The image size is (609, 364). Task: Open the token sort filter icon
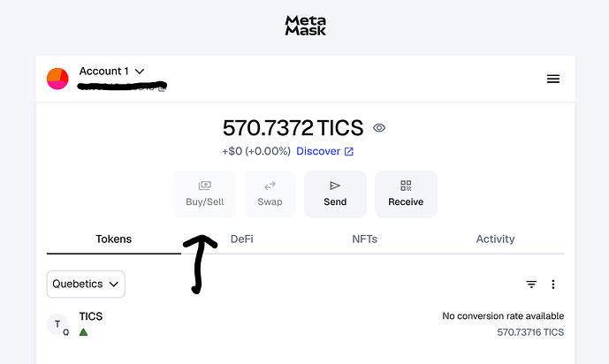click(531, 284)
